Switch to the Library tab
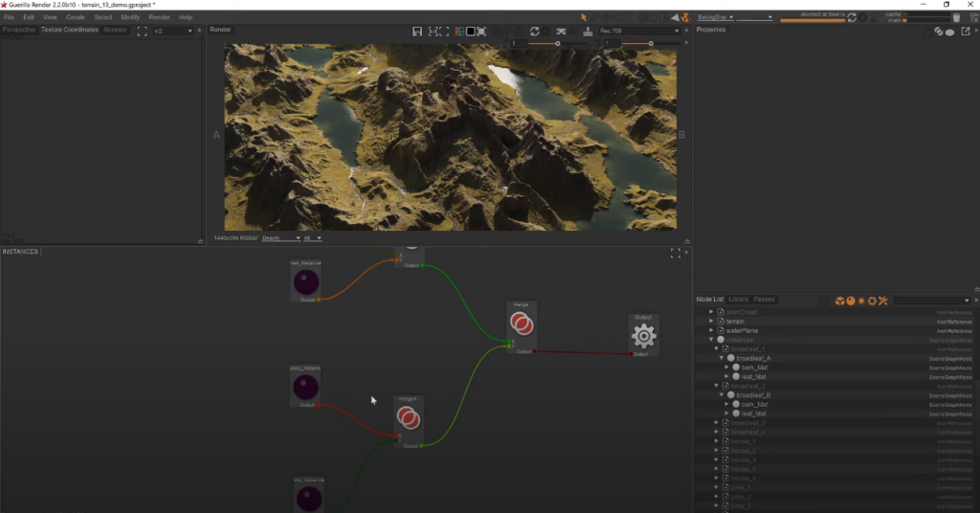 (739, 300)
